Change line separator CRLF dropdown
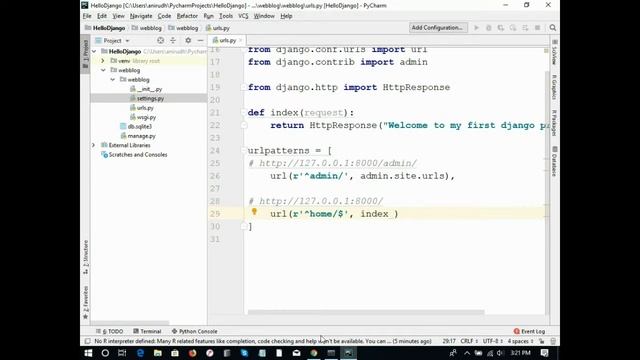 (469, 341)
